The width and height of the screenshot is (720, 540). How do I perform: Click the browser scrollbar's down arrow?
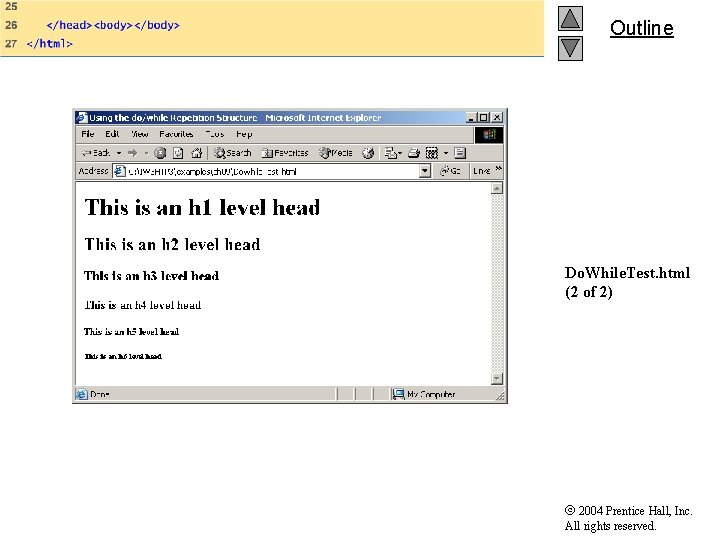(497, 378)
